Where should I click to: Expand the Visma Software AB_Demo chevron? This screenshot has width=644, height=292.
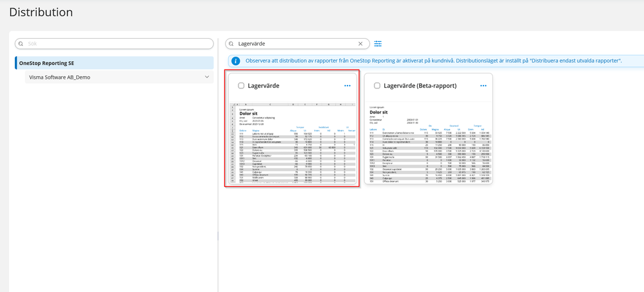coord(207,77)
